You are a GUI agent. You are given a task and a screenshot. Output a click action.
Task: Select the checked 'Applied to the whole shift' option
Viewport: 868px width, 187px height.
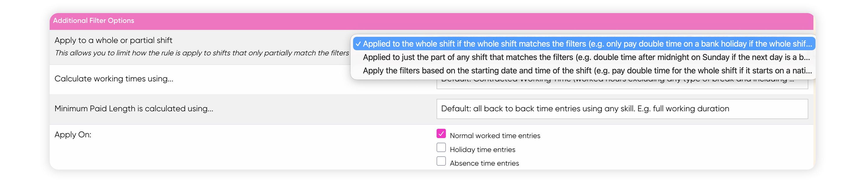tap(584, 44)
